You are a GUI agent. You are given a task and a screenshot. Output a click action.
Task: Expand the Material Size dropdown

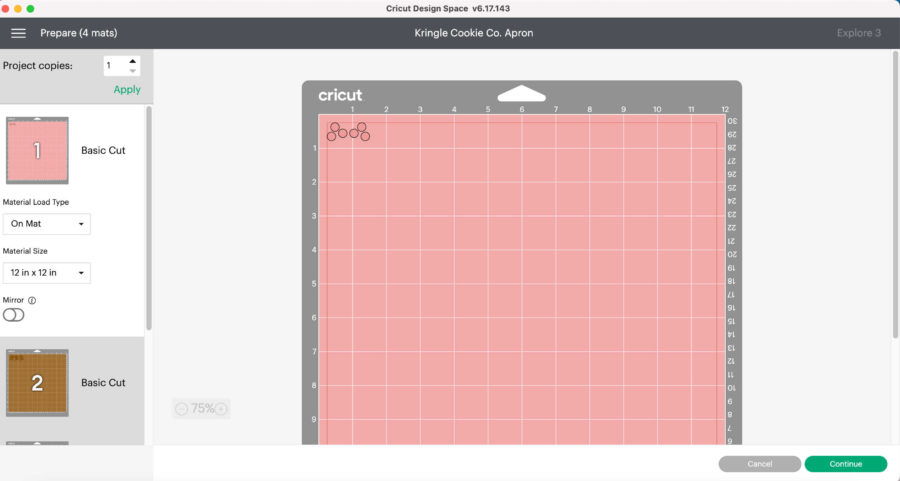(47, 273)
